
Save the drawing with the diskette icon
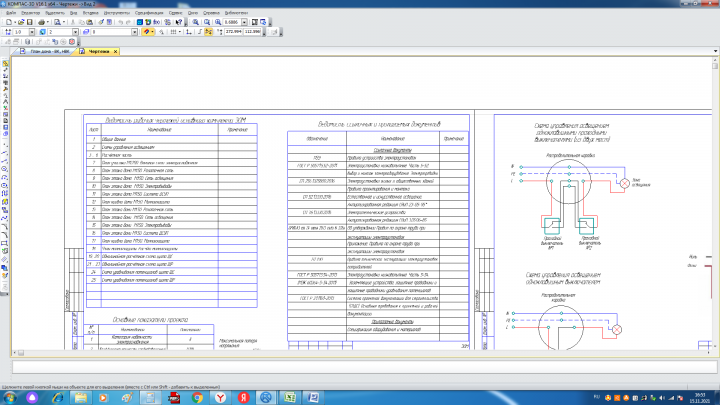pyautogui.click(x=30, y=22)
